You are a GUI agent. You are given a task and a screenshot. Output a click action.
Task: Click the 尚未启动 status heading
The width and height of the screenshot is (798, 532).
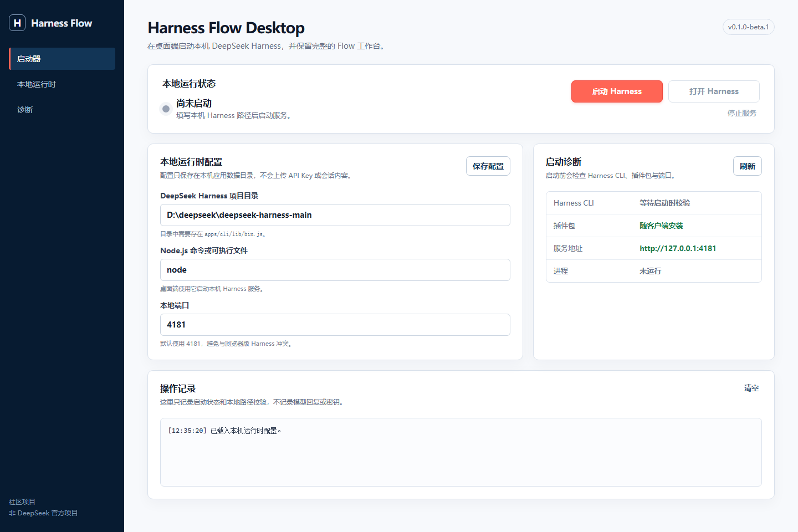click(194, 103)
